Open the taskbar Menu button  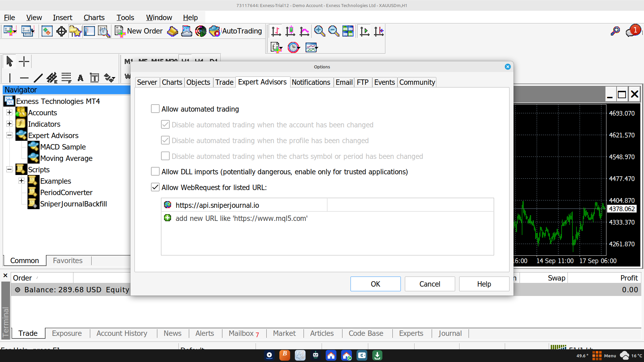click(x=604, y=356)
